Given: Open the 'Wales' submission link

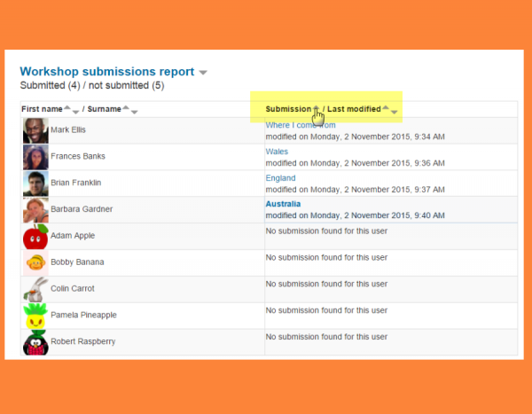Looking at the screenshot, I should coord(277,152).
